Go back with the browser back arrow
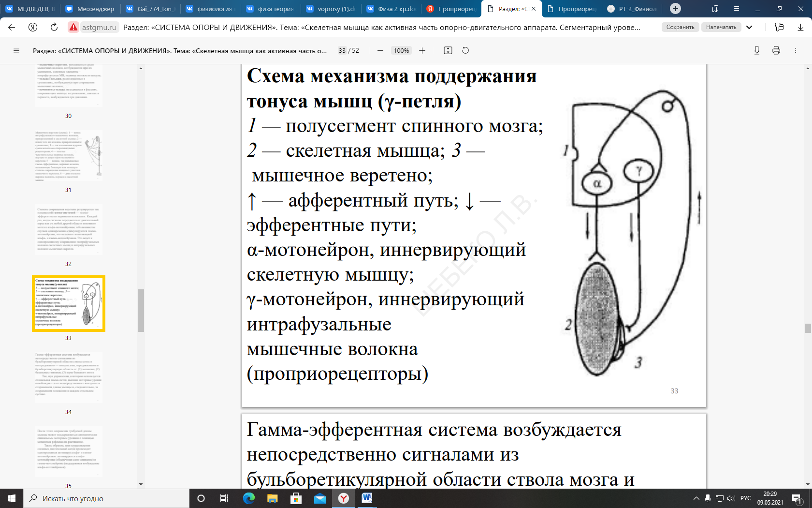Viewport: 812px width, 508px height. [12, 27]
